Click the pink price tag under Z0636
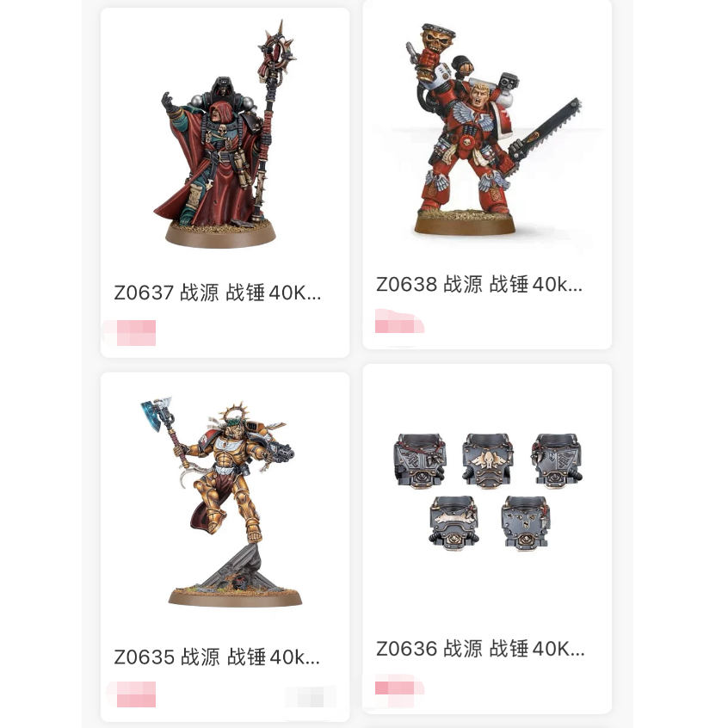Image resolution: width=728 pixels, height=728 pixels. [x=399, y=688]
